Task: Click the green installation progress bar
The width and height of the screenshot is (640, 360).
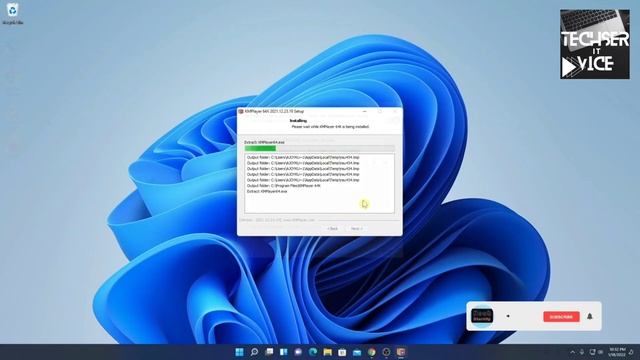Action: tap(320, 148)
